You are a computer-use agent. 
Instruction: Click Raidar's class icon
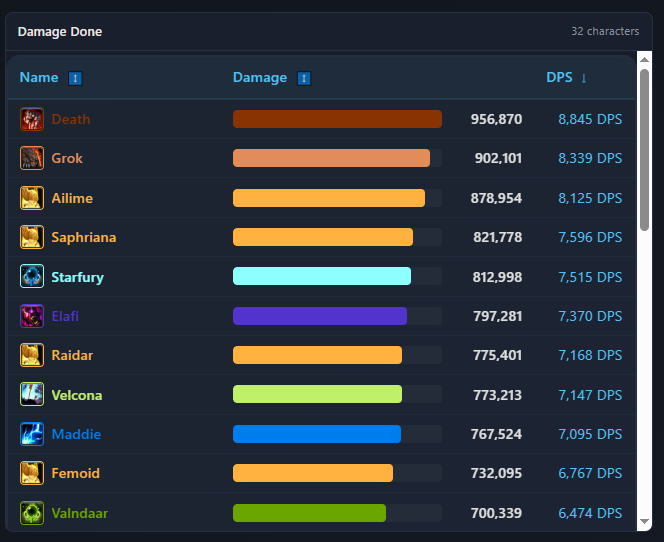point(32,355)
